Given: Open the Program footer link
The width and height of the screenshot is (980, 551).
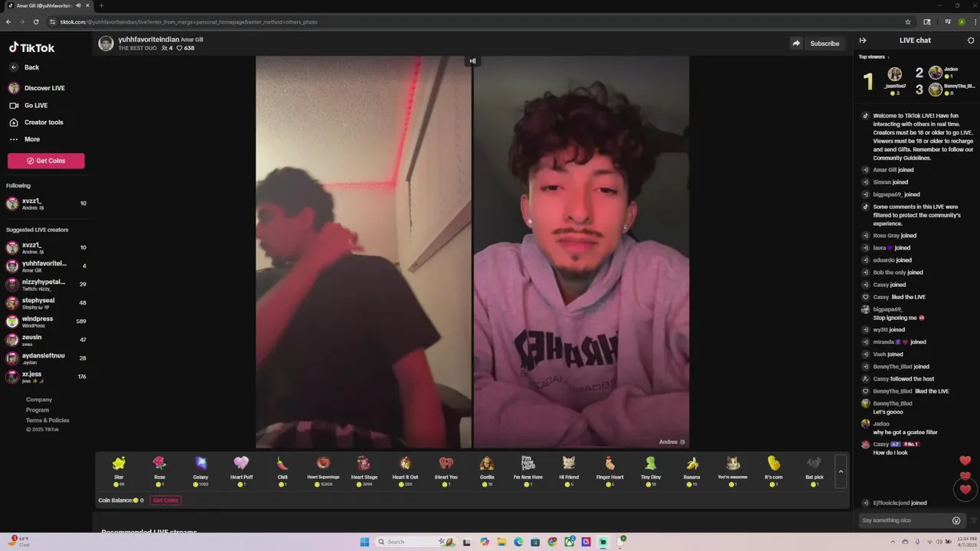Looking at the screenshot, I should (38, 410).
